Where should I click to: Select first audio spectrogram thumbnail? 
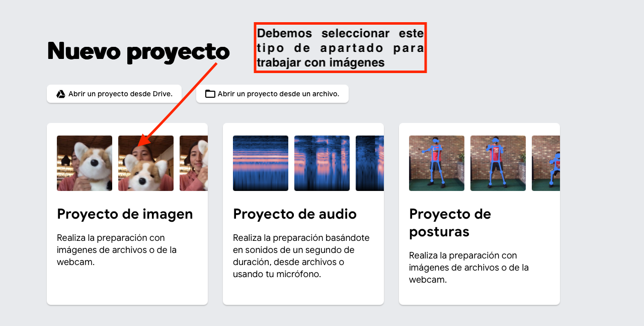pyautogui.click(x=261, y=163)
